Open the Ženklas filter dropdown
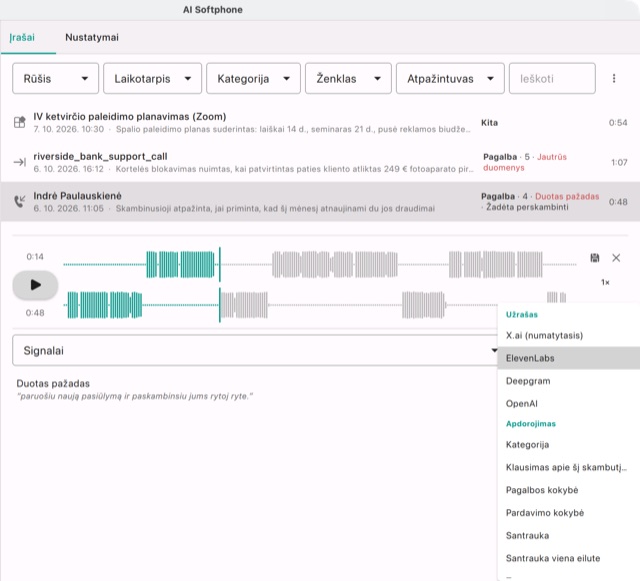The image size is (640, 581). pos(348,78)
